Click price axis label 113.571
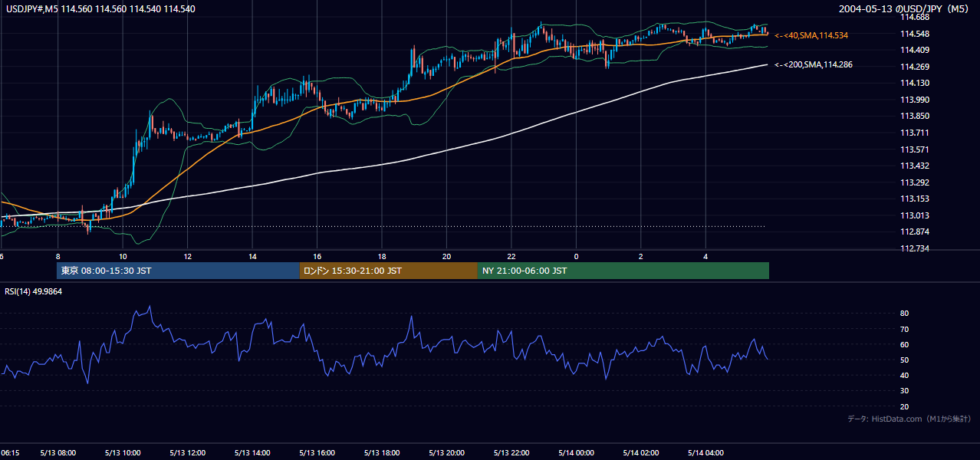The image size is (980, 460). pos(914,149)
